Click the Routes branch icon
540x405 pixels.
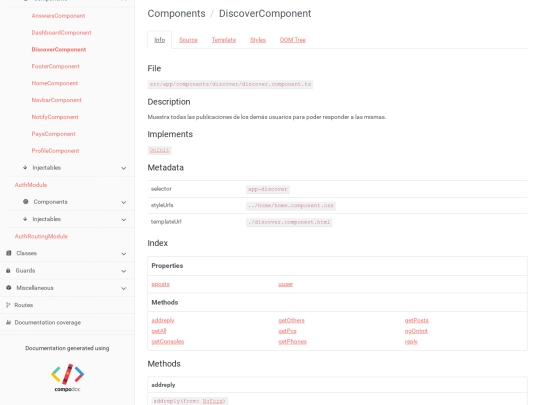8,305
